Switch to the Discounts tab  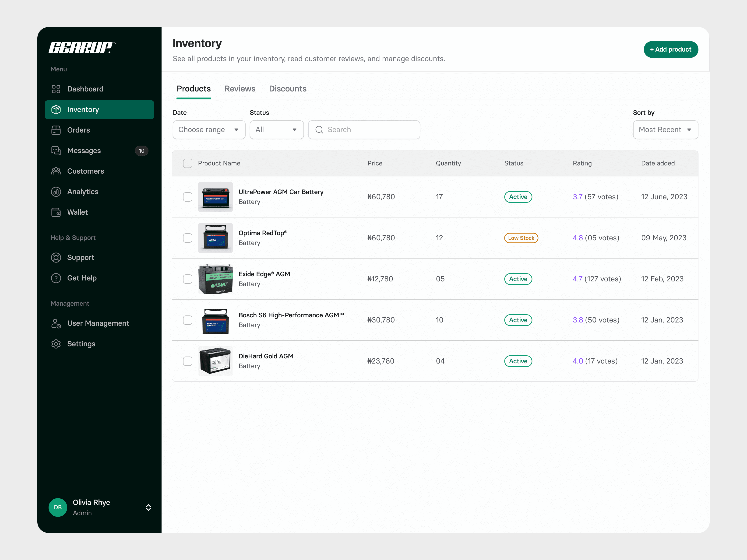pyautogui.click(x=287, y=89)
